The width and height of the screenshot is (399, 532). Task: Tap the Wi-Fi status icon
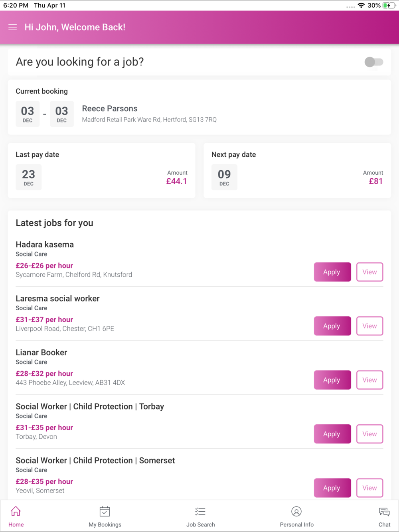[x=361, y=6]
